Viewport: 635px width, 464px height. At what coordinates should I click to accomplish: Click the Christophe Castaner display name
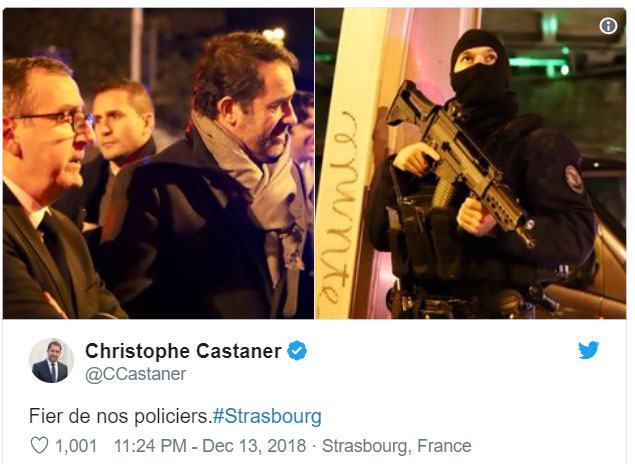pos(183,351)
